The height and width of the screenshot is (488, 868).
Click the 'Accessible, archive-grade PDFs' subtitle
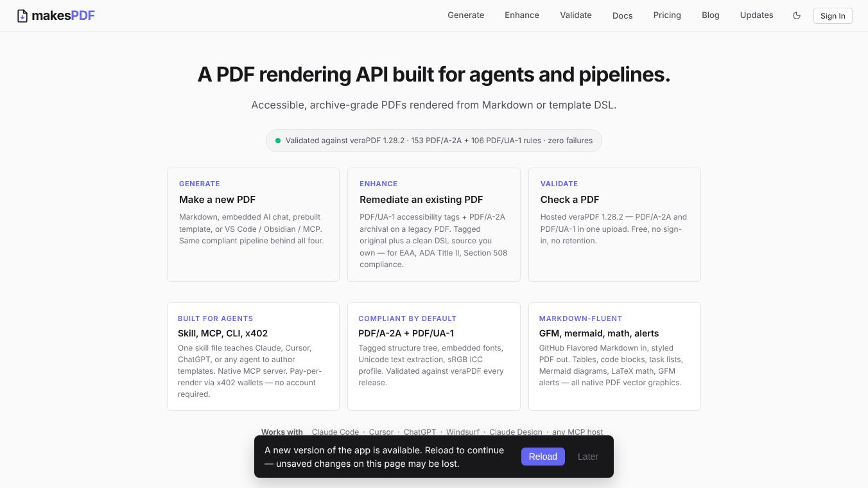434,105
